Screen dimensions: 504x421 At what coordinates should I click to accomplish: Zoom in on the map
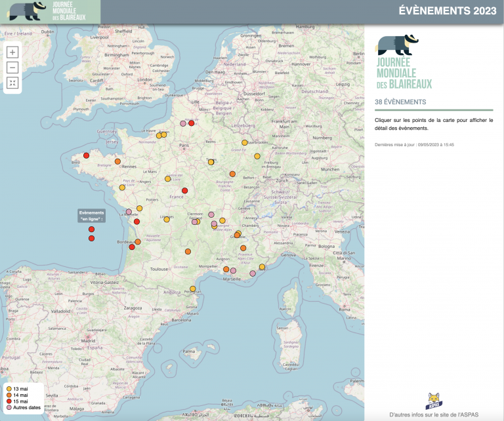point(12,52)
